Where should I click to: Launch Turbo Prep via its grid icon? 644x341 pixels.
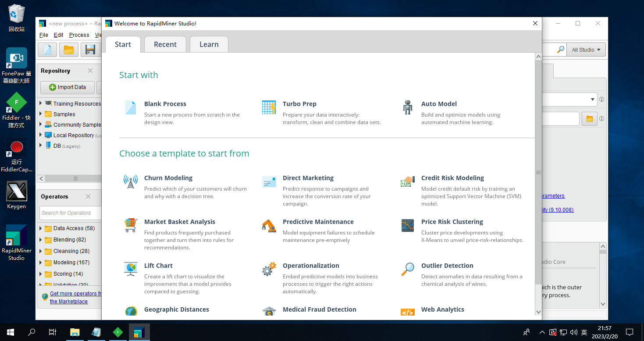click(269, 107)
